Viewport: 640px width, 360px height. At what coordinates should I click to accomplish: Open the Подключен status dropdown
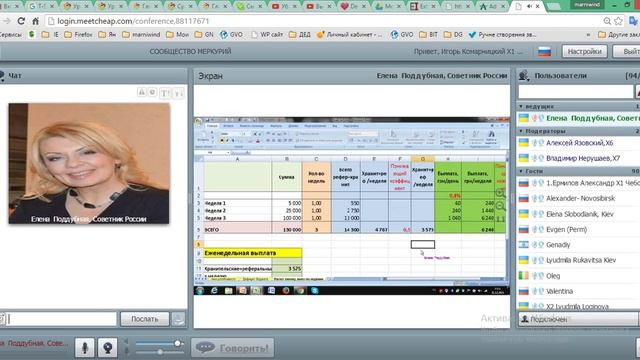point(578,319)
